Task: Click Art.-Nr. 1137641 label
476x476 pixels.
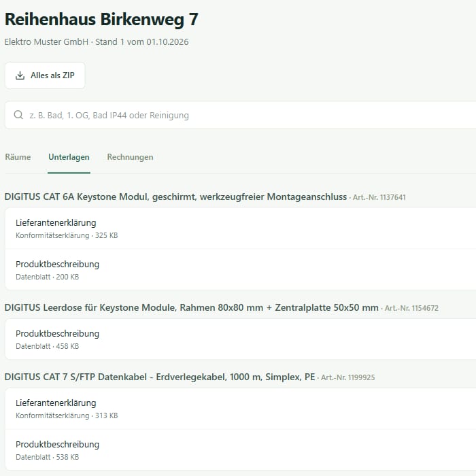Action: click(x=379, y=197)
